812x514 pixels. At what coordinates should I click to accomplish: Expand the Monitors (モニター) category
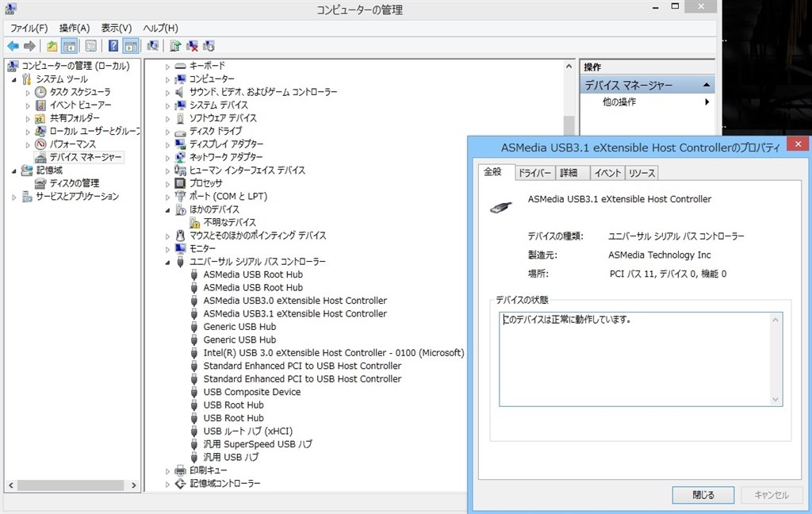click(x=167, y=249)
